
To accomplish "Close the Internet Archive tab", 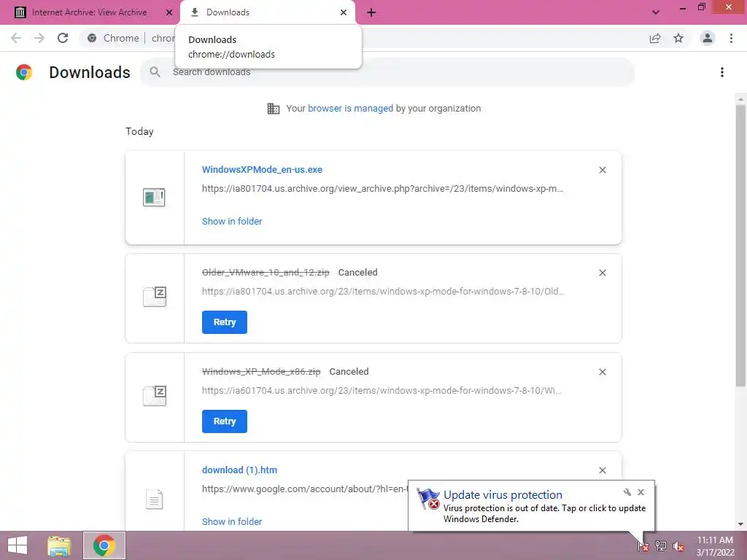I will [x=169, y=12].
